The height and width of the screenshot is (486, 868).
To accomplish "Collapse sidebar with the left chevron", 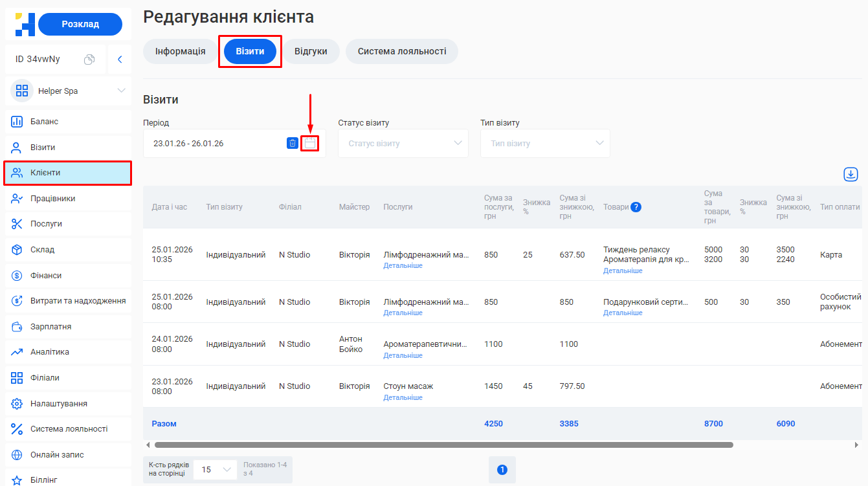I will tap(120, 60).
